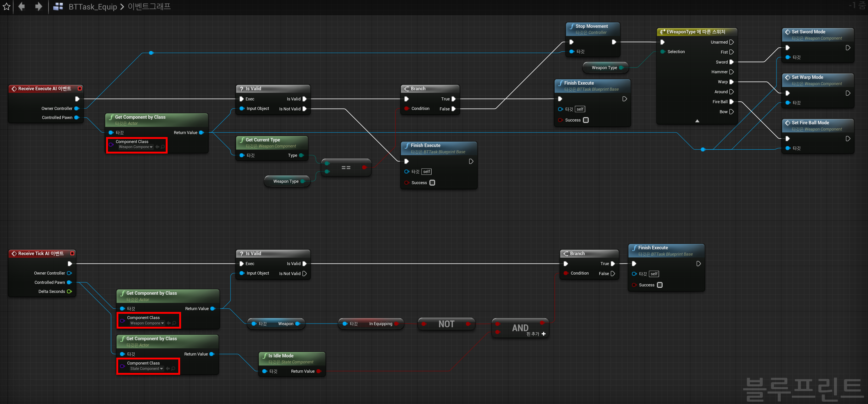
Task: Collapse the EWeaponType switch node's pin list
Action: tap(697, 121)
